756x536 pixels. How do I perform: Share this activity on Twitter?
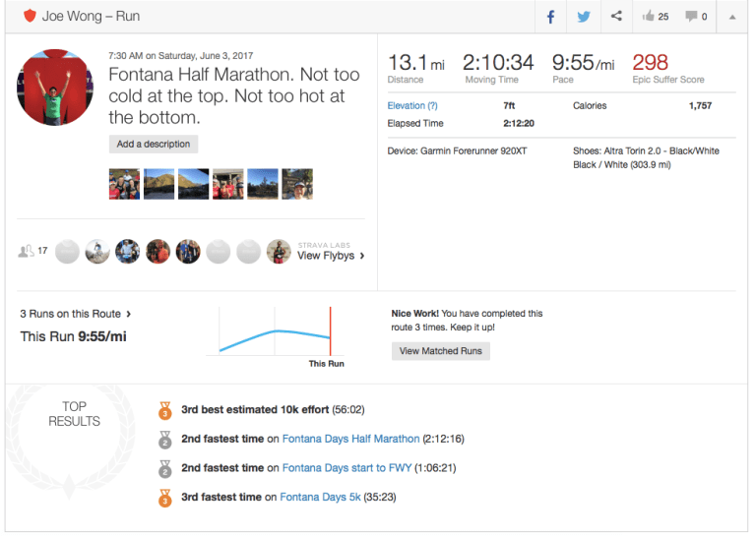coord(584,17)
